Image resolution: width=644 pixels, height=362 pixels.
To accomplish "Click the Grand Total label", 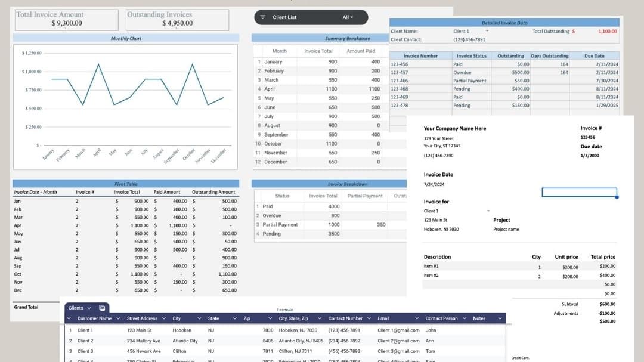I will 26,307.
